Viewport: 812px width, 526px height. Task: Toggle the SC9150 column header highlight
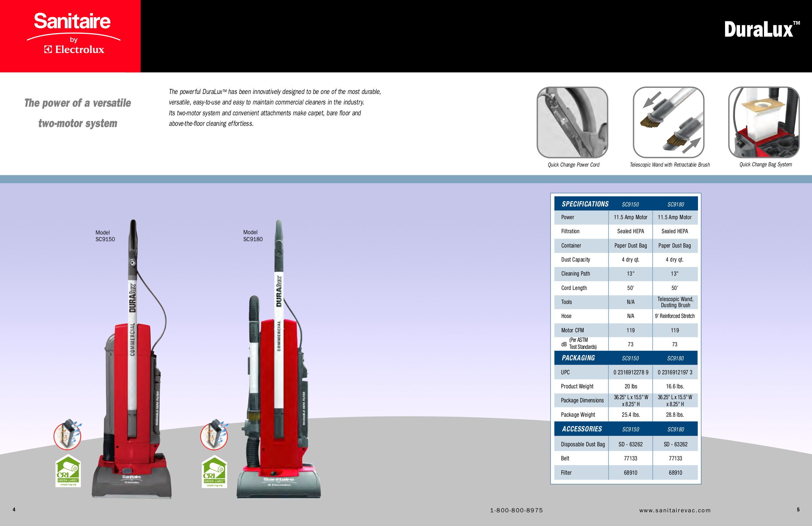(x=630, y=204)
